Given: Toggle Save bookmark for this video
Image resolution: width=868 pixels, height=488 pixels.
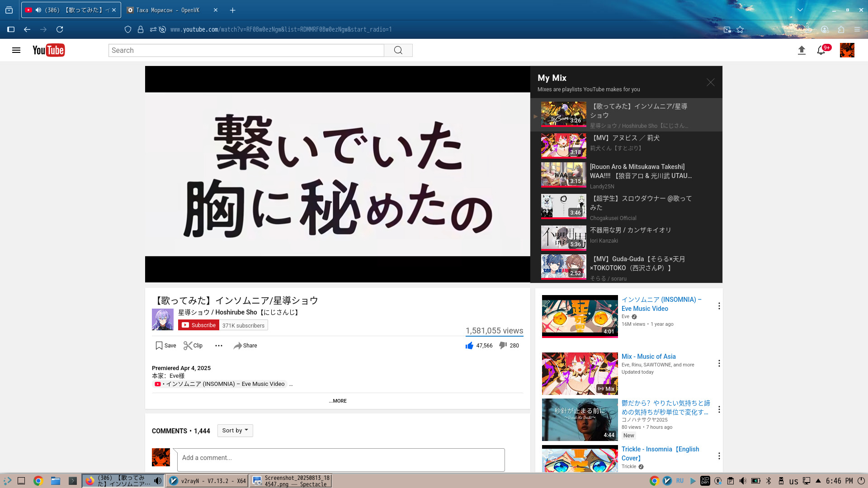Looking at the screenshot, I should pos(165,346).
